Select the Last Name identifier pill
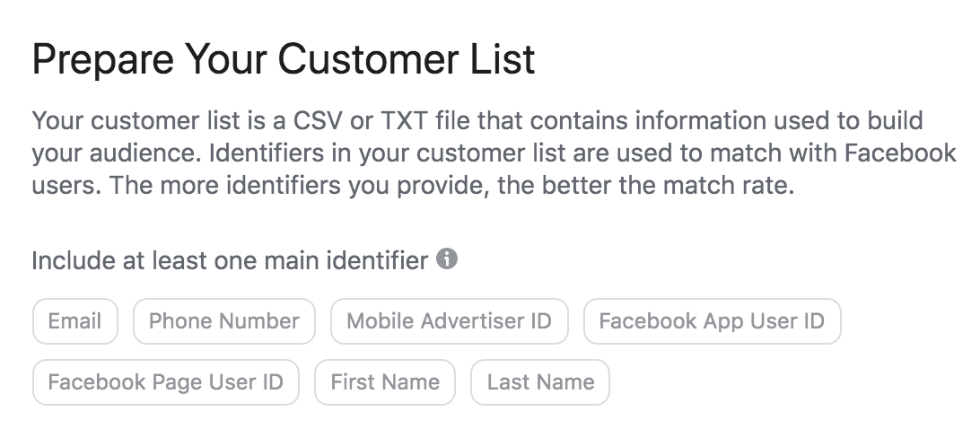The height and width of the screenshot is (429, 980). click(540, 382)
